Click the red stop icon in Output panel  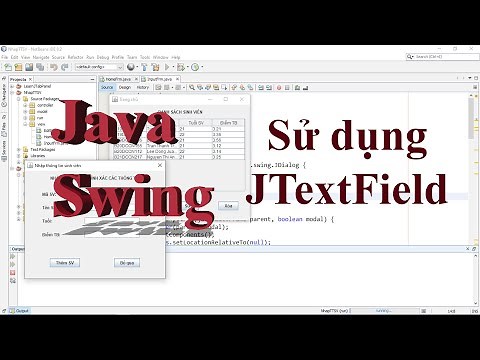pyautogui.click(x=13, y=273)
